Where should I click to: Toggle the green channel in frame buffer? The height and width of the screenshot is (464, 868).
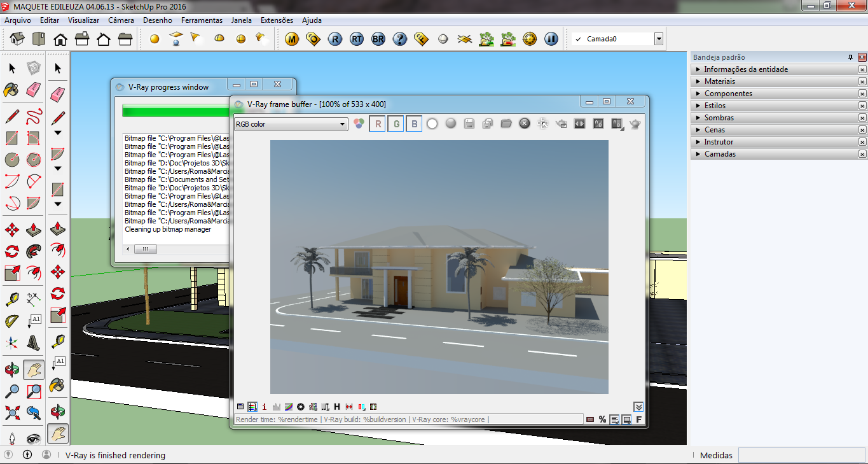(x=396, y=124)
